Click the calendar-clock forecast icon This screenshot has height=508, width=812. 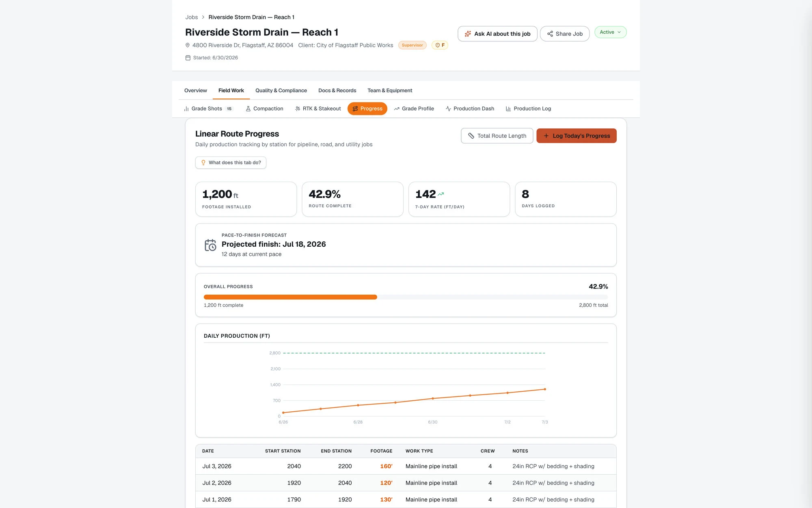coord(210,245)
